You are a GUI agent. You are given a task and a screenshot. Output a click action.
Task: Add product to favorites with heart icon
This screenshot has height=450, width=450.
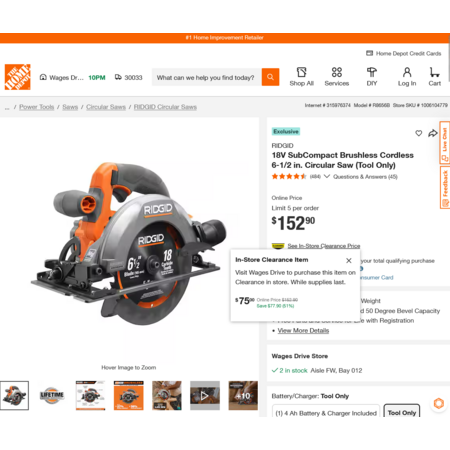(x=419, y=133)
